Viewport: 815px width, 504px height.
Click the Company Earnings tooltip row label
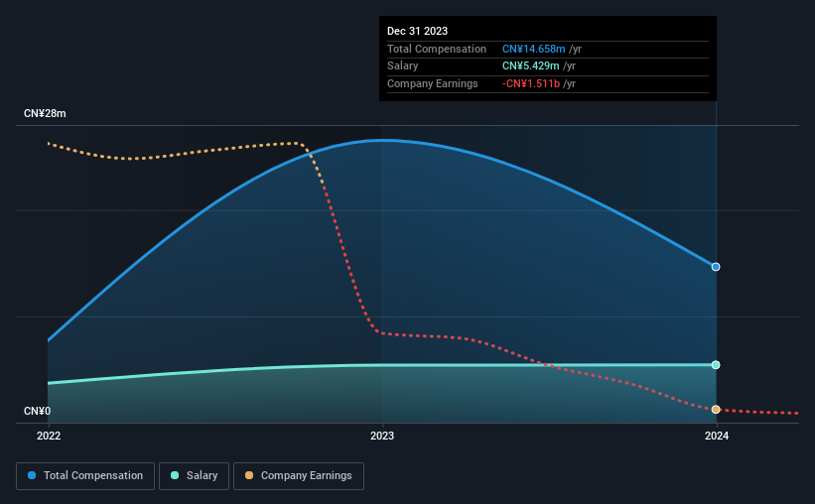[x=433, y=83]
